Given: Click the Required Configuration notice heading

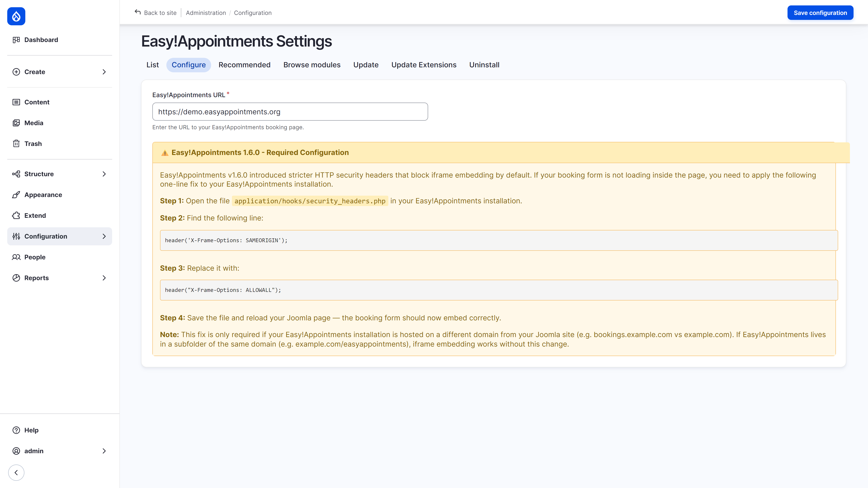Looking at the screenshot, I should pyautogui.click(x=260, y=152).
